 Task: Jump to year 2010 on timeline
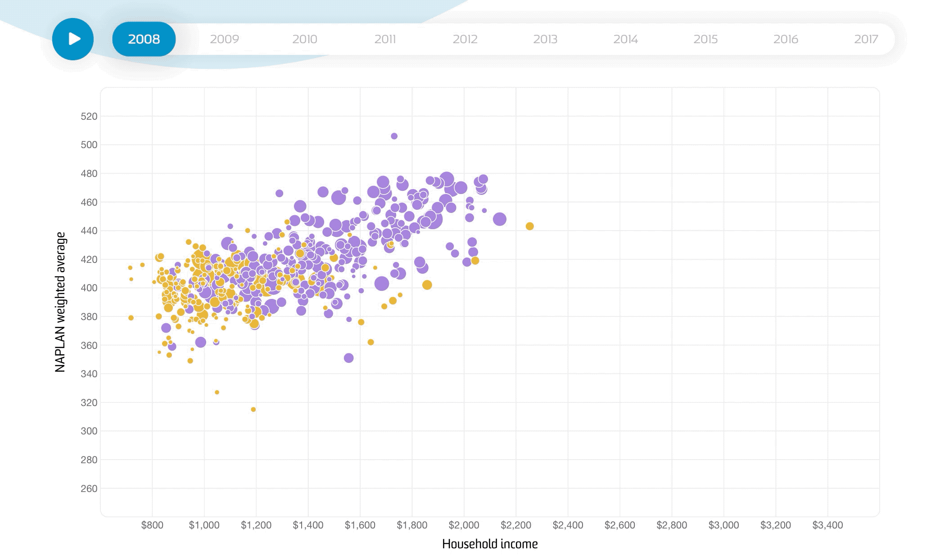[304, 39]
